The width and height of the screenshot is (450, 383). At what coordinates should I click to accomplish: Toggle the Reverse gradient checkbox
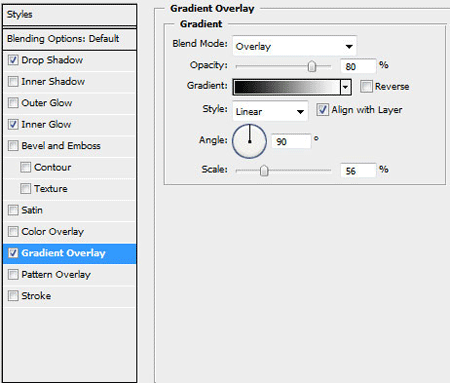click(366, 87)
